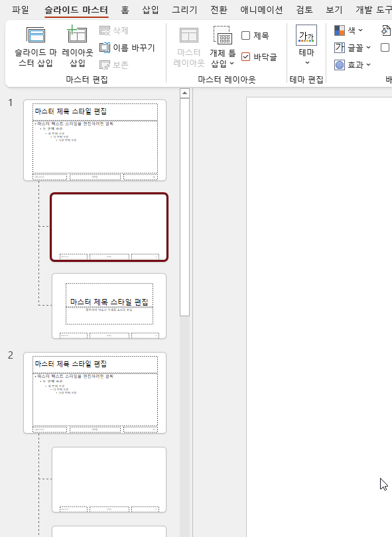392x537 pixels.
Task: Open the 전환 tab
Action: [x=219, y=10]
